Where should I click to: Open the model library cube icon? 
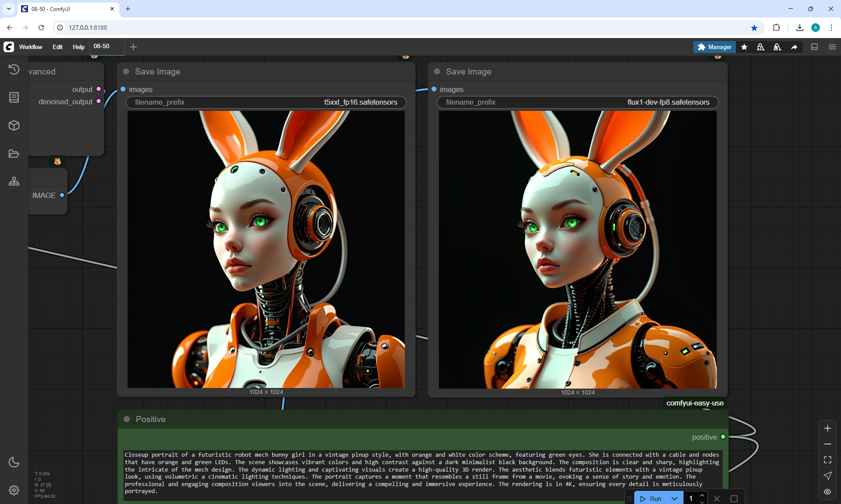14,126
